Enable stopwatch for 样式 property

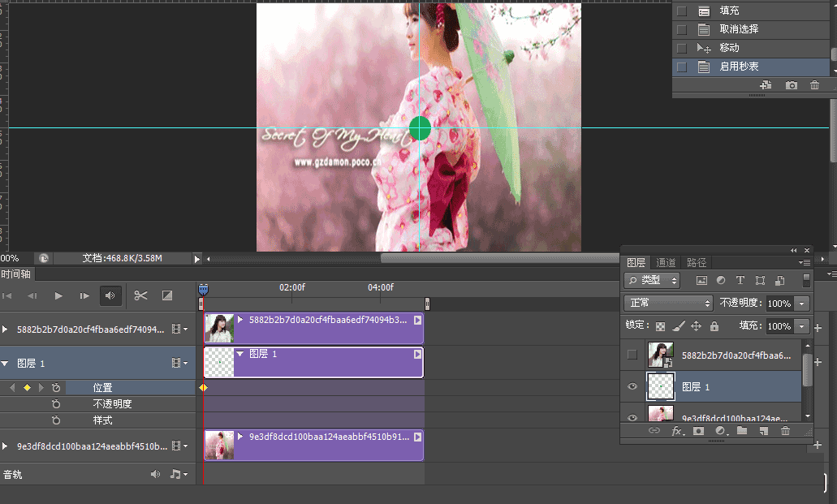click(56, 420)
